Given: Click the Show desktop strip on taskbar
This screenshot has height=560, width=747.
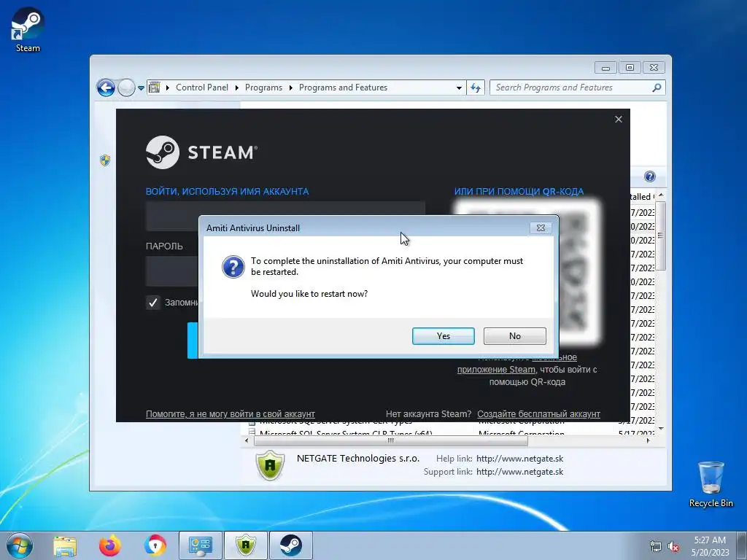Looking at the screenshot, I should click(742, 545).
